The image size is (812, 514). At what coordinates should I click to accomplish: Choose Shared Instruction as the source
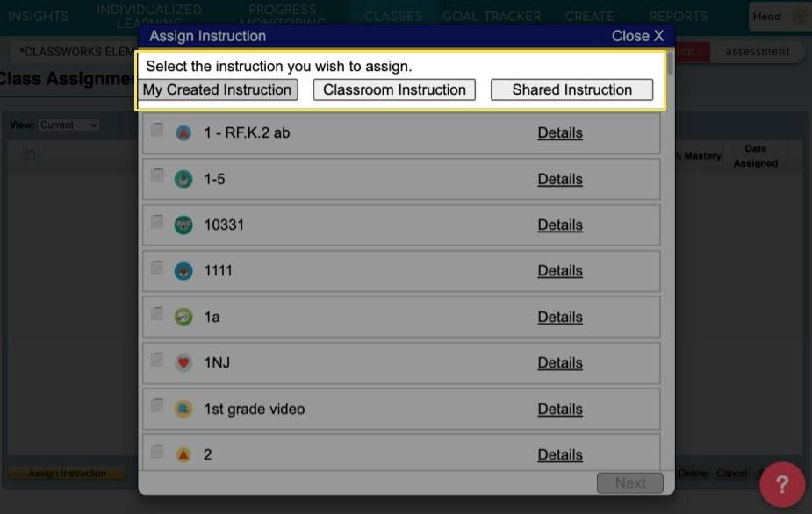click(571, 89)
